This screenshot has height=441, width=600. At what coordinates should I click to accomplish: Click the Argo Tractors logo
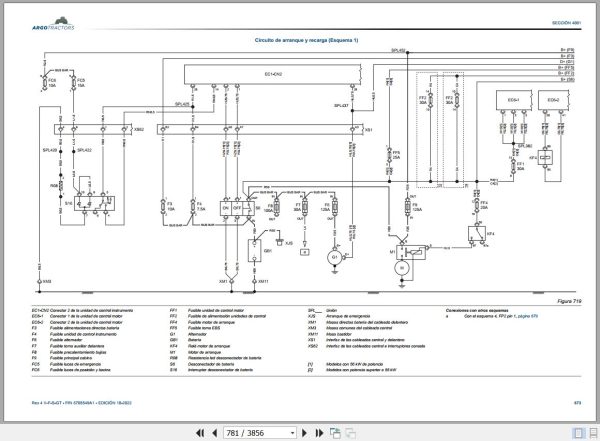[53, 24]
